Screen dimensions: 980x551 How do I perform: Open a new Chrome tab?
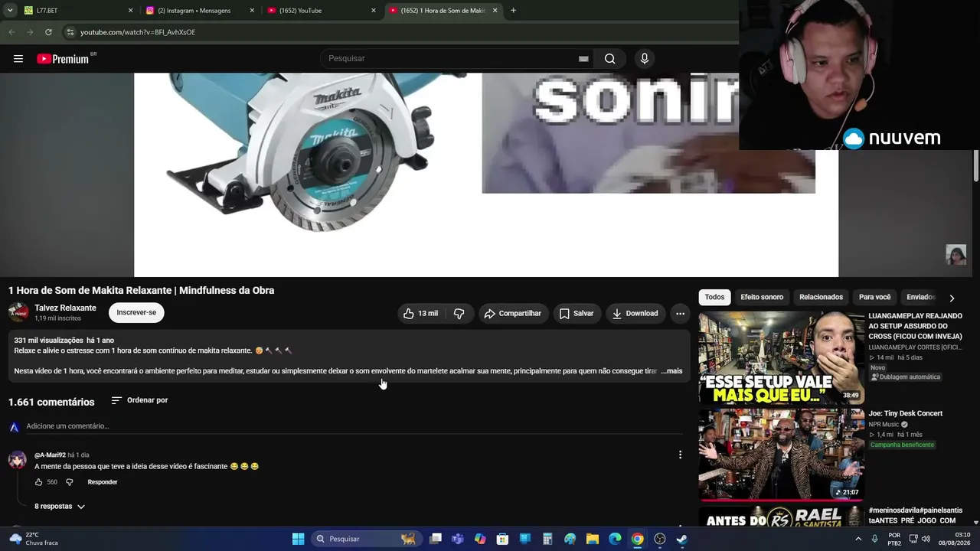[x=513, y=11]
